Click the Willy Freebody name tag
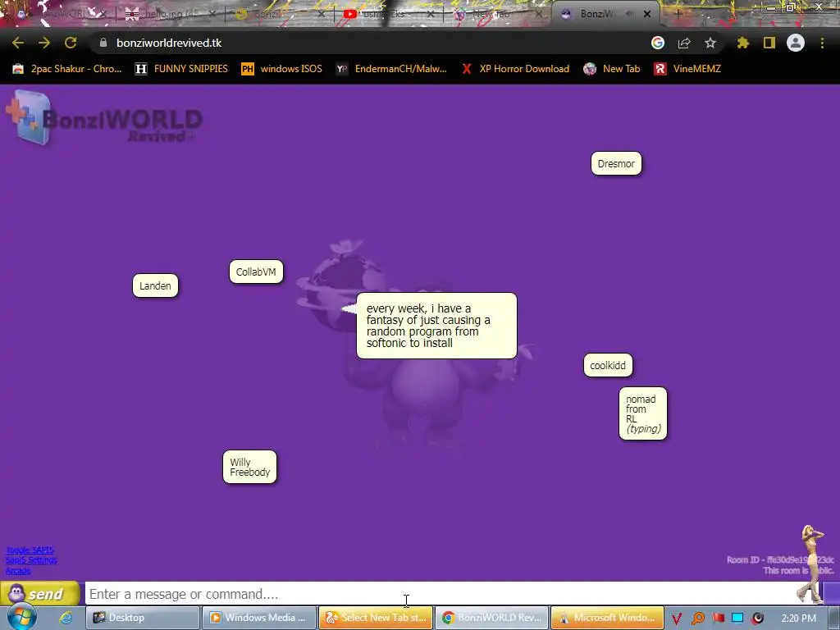Viewport: 840px width, 630px height. pyautogui.click(x=249, y=467)
